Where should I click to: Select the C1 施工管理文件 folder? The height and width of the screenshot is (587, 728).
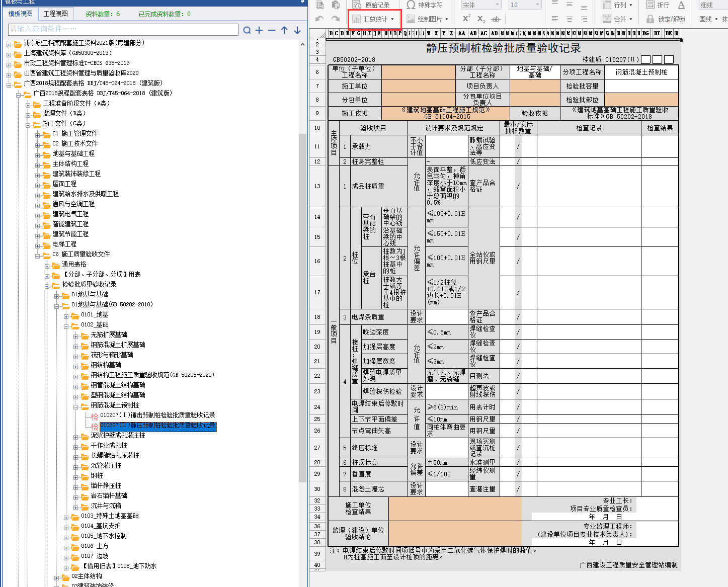coord(75,133)
